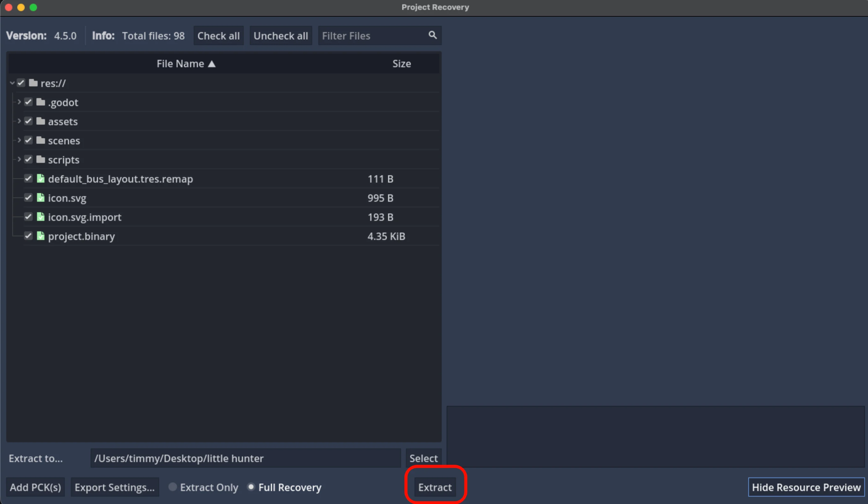Click the search magnifier icon in Filter Files

433,35
